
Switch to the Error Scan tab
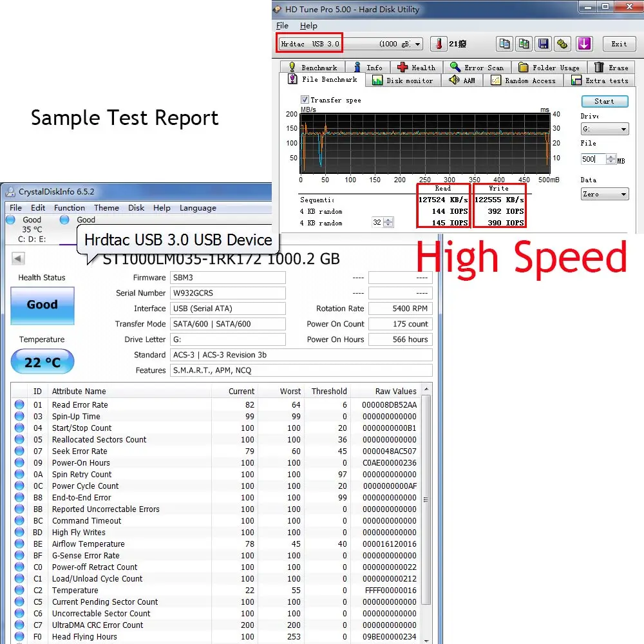click(477, 68)
